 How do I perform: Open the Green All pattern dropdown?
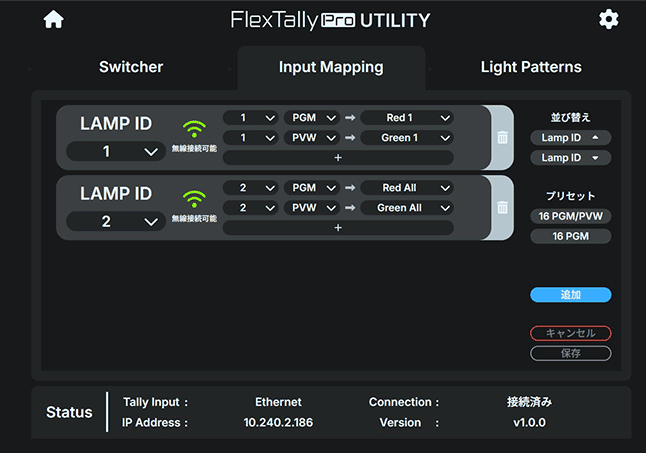407,208
